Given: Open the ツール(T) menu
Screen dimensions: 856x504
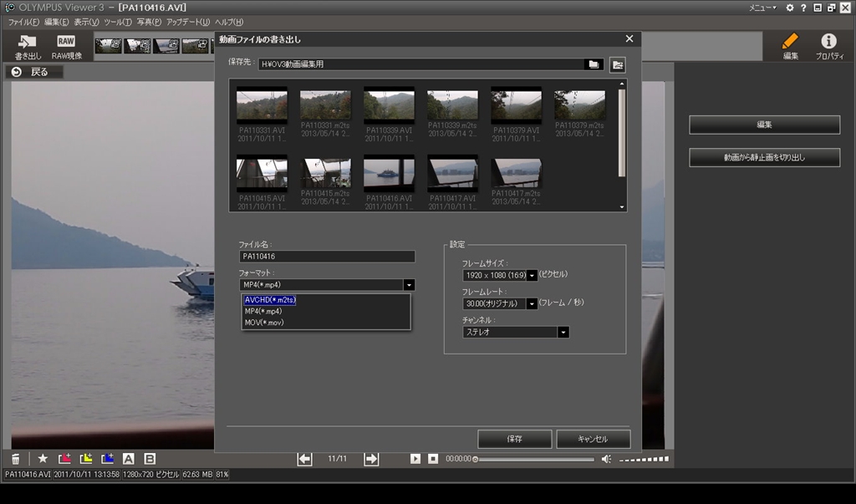Looking at the screenshot, I should 118,22.
